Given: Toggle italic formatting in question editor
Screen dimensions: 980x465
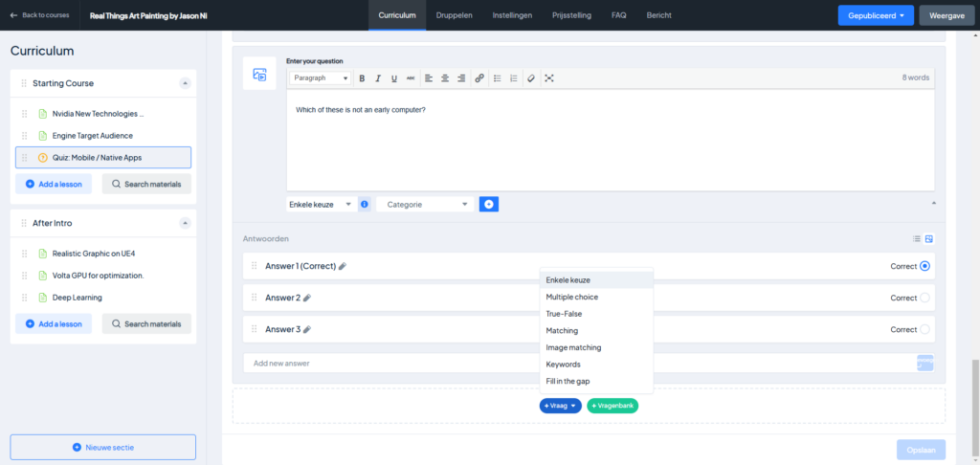Looking at the screenshot, I should pyautogui.click(x=377, y=78).
